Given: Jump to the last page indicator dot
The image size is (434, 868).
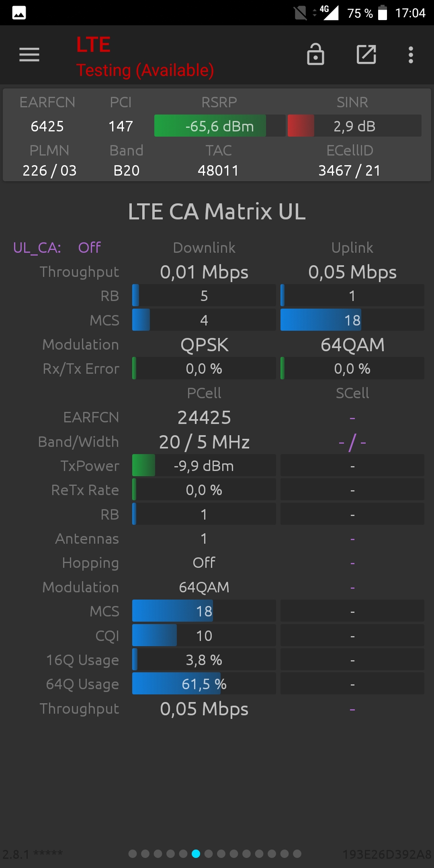Looking at the screenshot, I should click(x=297, y=854).
